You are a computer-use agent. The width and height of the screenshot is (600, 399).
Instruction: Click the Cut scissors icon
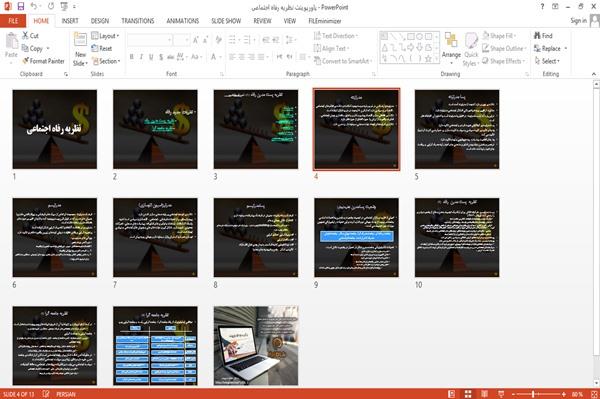(25, 36)
